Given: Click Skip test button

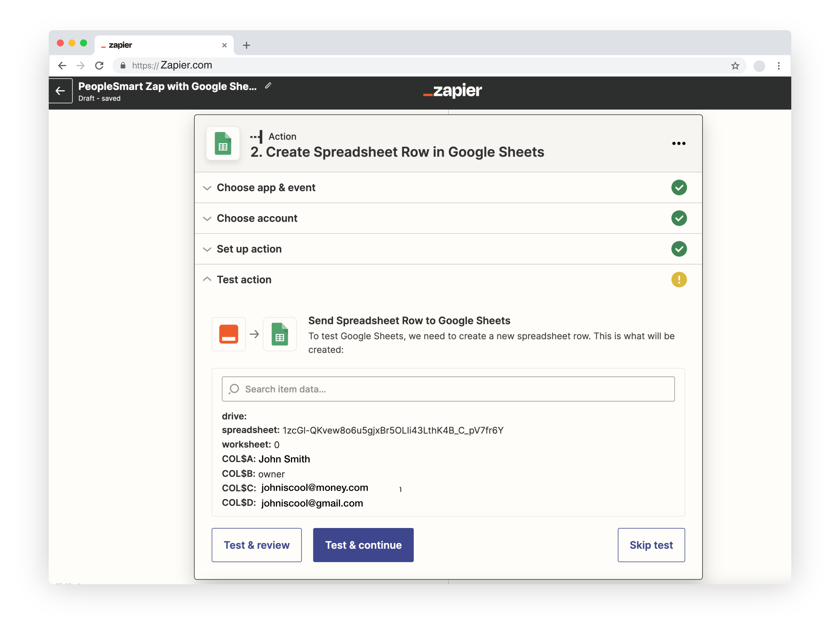Looking at the screenshot, I should point(651,545).
